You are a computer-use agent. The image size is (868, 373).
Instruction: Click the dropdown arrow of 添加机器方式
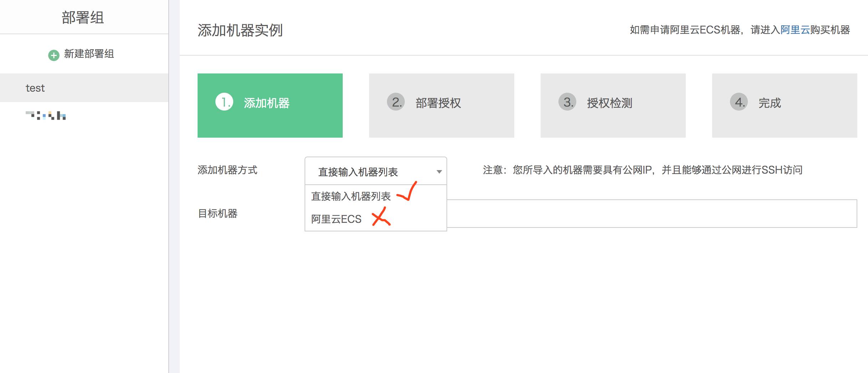pos(439,172)
